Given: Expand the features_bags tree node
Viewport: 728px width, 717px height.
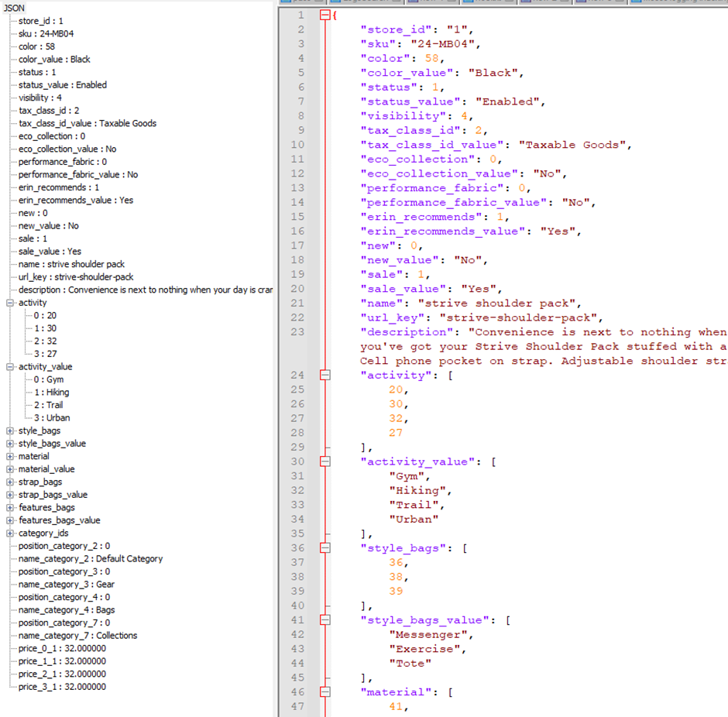Looking at the screenshot, I should click(10, 508).
